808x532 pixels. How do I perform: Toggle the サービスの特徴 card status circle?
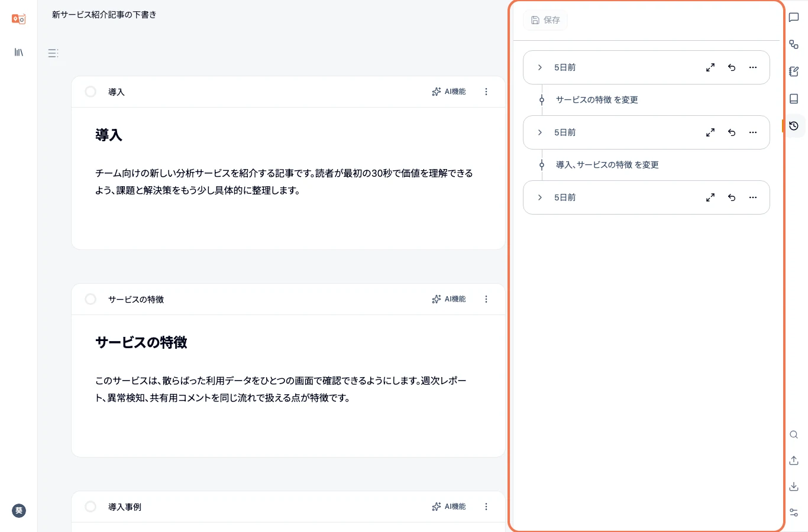91,299
